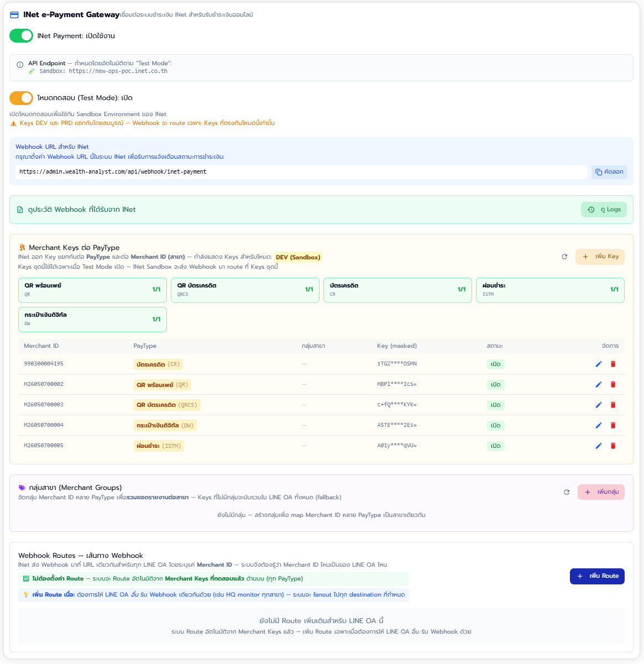This screenshot has height=664, width=644.
Task: Toggle the INet Payment switch
Action: coord(22,36)
